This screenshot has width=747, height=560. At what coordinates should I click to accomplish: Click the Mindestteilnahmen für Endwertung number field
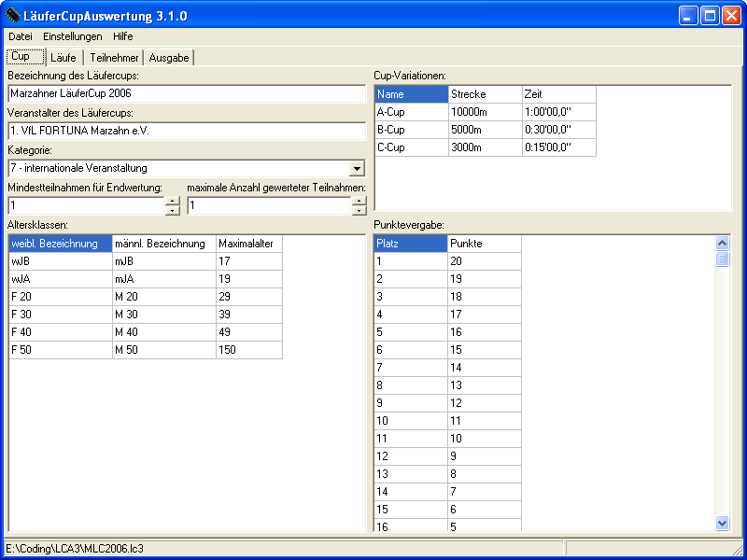point(86,205)
